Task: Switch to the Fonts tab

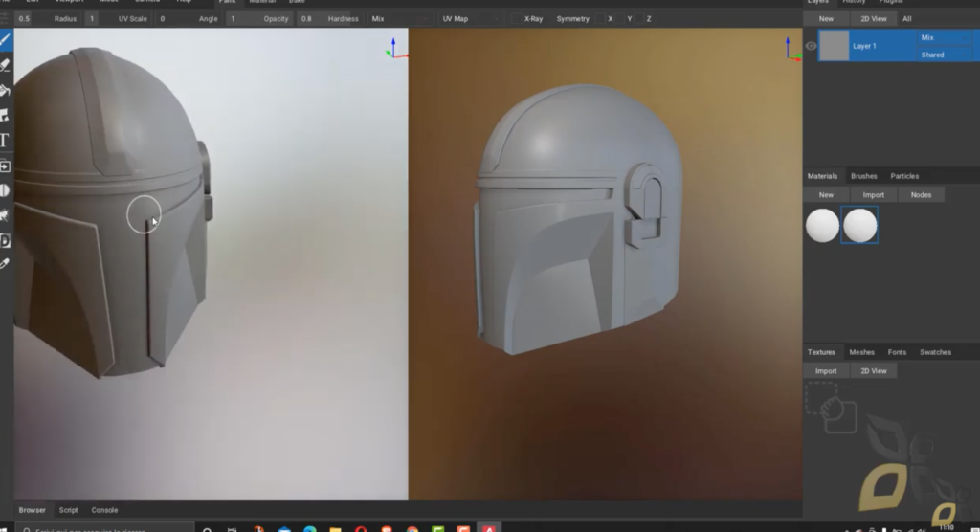Action: [x=897, y=352]
